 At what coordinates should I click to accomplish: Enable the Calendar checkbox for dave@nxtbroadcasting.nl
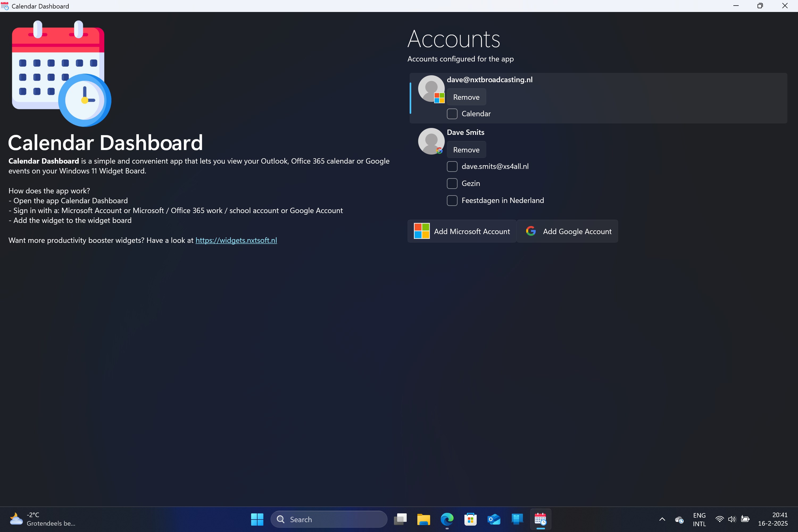(x=452, y=114)
